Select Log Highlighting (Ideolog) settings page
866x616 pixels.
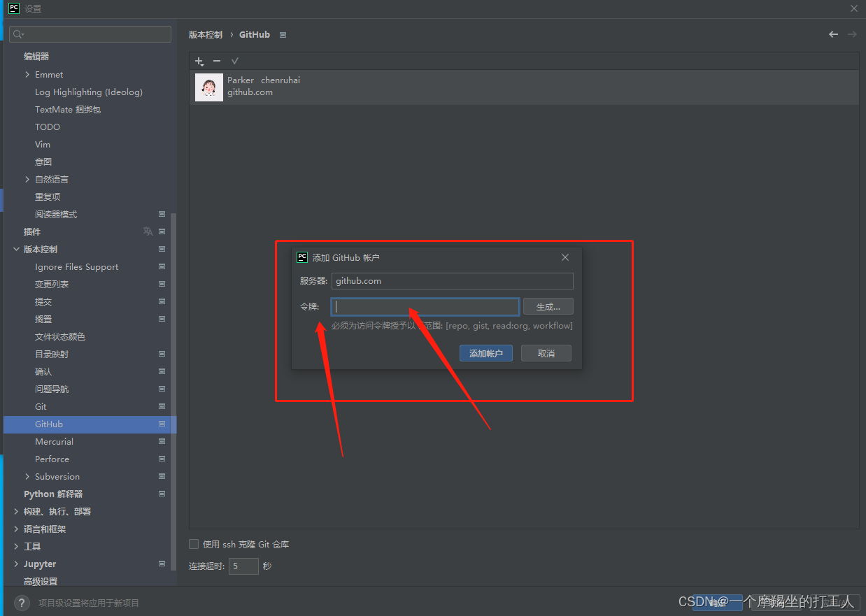click(x=89, y=92)
